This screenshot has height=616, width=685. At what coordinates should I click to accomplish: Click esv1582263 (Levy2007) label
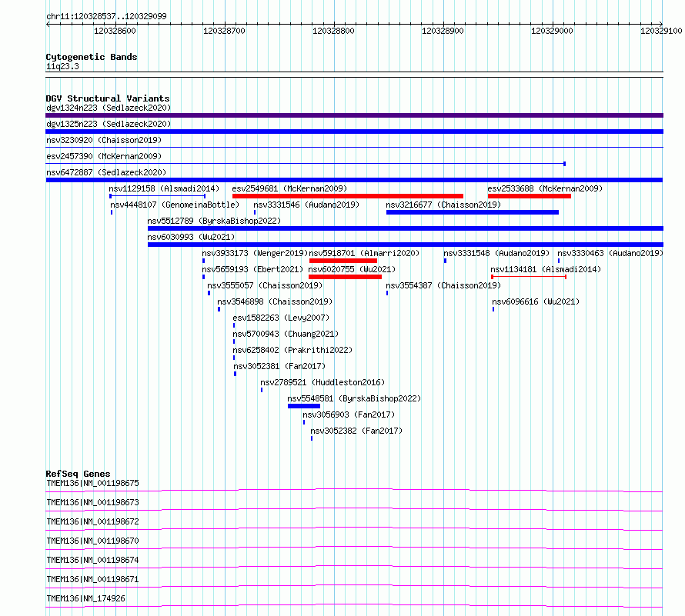tap(281, 318)
